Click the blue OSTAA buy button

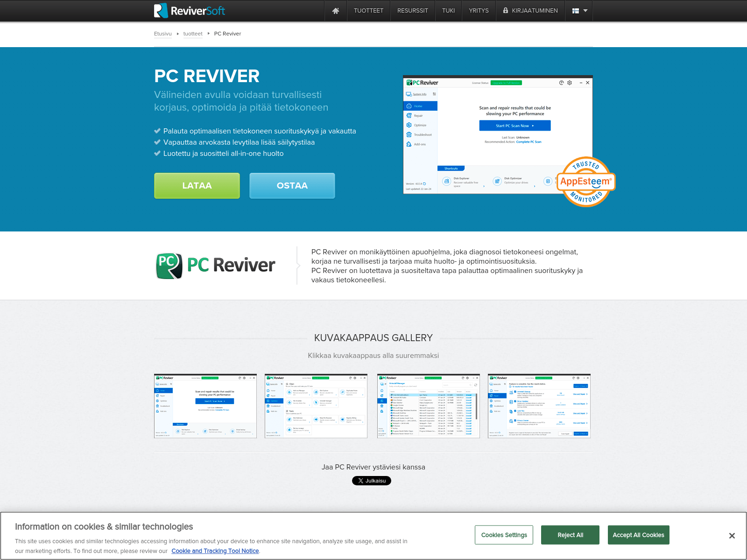pos(292,186)
